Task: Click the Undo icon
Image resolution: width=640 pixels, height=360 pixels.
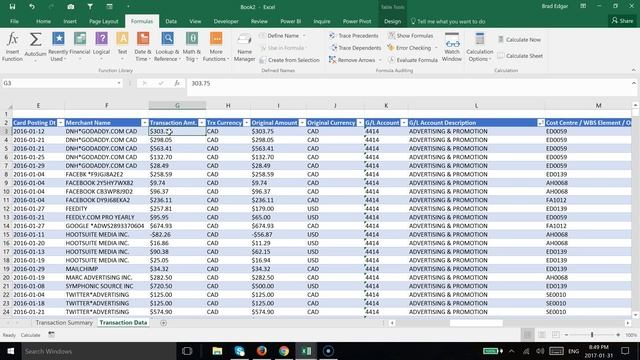Action: (x=32, y=7)
